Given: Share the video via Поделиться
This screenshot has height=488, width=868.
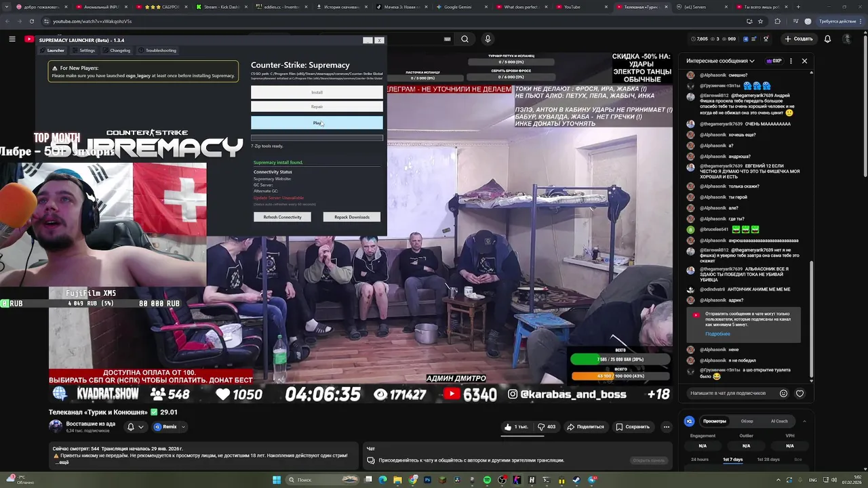Looking at the screenshot, I should (x=585, y=427).
